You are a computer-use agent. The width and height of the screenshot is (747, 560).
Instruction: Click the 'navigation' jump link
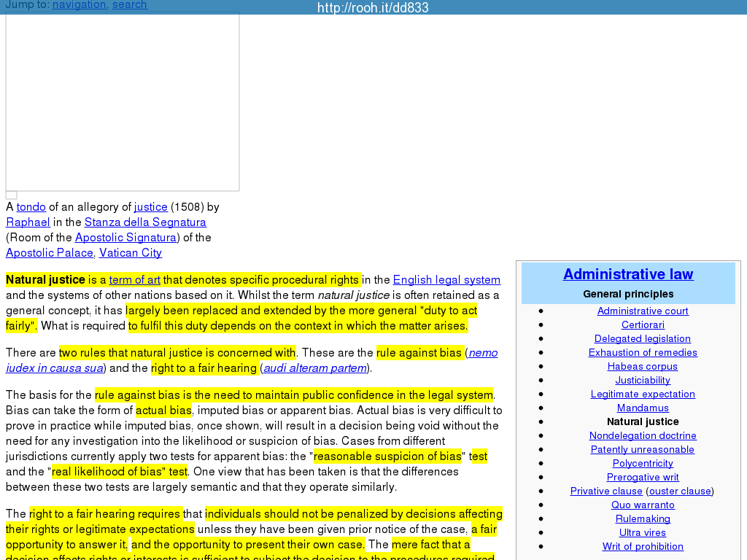[x=79, y=5]
